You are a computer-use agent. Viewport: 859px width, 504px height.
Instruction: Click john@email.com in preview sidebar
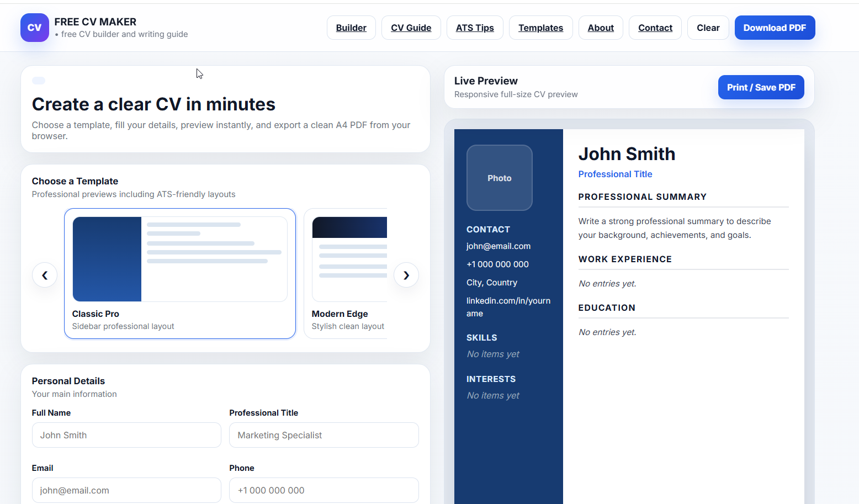pos(499,246)
